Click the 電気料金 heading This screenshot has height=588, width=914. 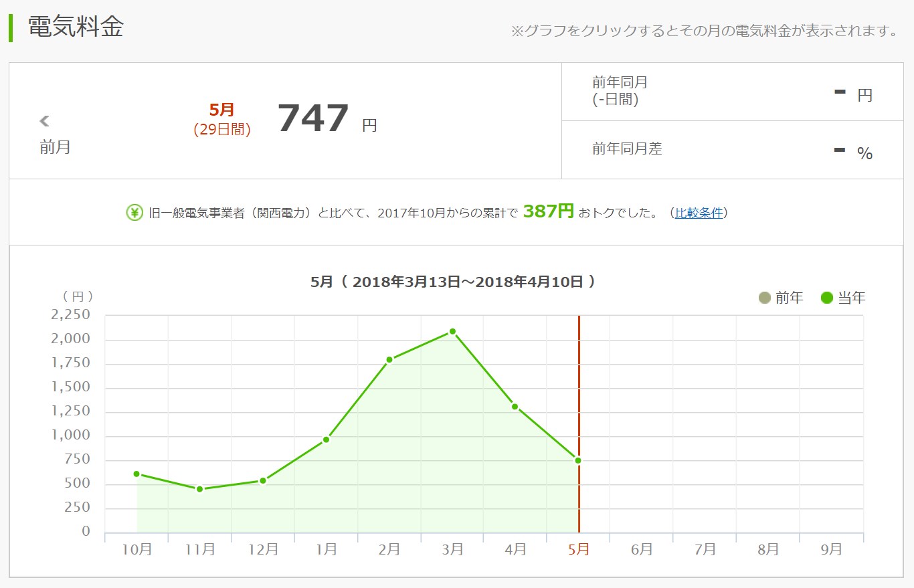(x=76, y=27)
